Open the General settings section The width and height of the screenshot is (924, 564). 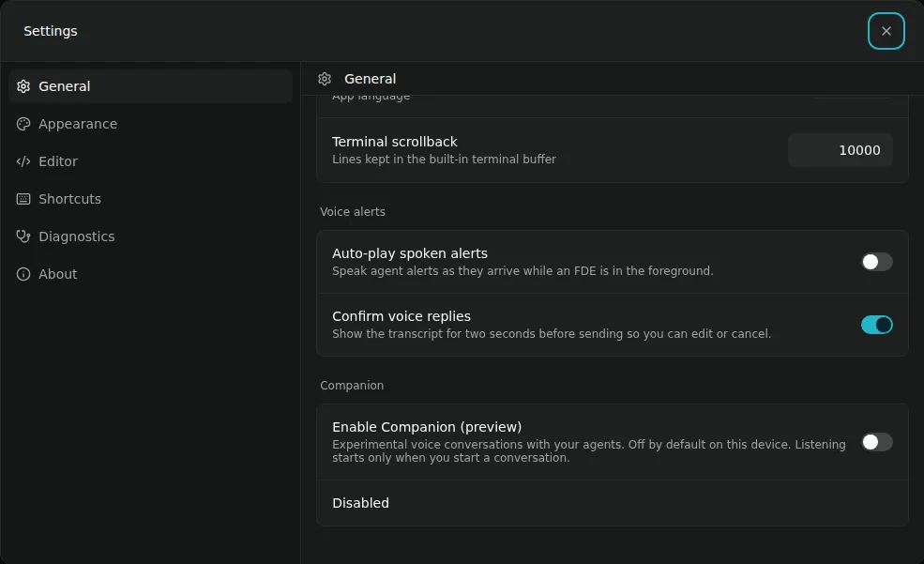[151, 86]
